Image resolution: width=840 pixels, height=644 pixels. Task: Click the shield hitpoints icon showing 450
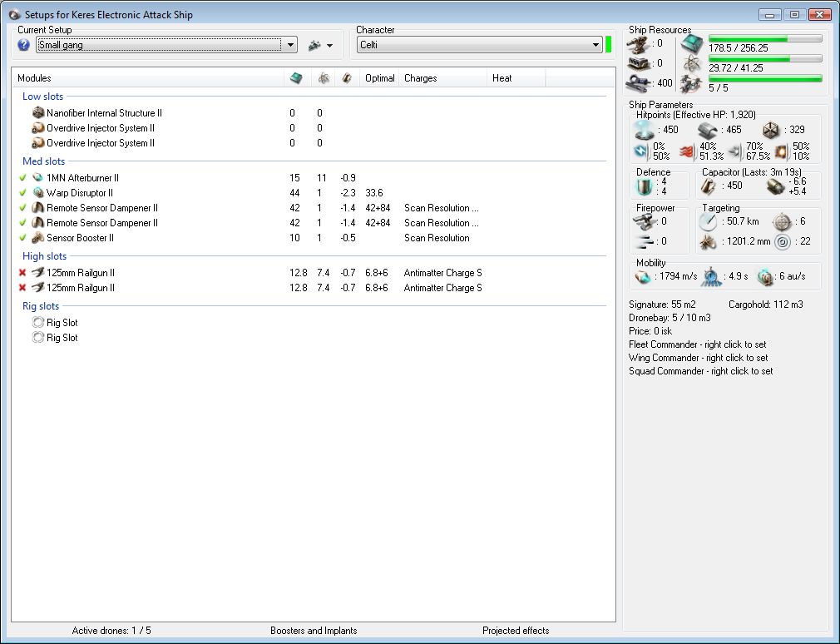[645, 130]
